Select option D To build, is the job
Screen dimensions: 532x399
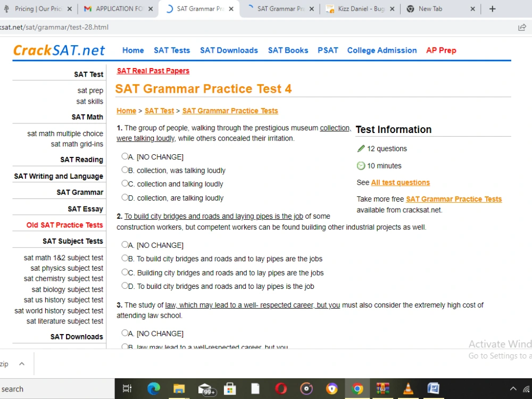point(124,285)
